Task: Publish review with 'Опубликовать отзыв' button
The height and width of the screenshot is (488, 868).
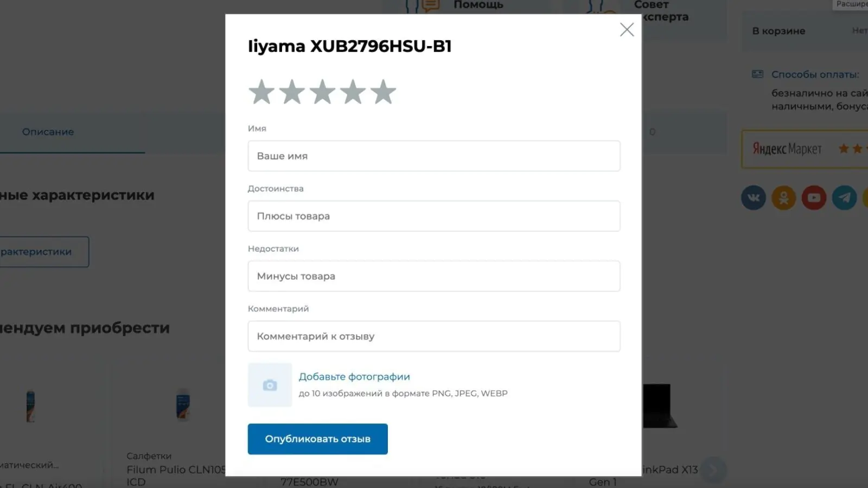Action: pos(317,439)
